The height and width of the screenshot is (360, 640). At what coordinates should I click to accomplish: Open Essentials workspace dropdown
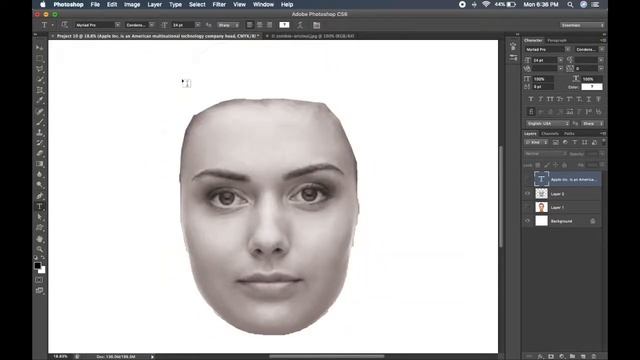[582, 25]
